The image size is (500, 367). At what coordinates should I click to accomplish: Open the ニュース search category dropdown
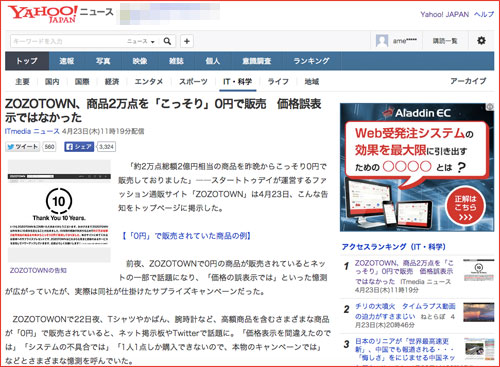pyautogui.click(x=141, y=41)
